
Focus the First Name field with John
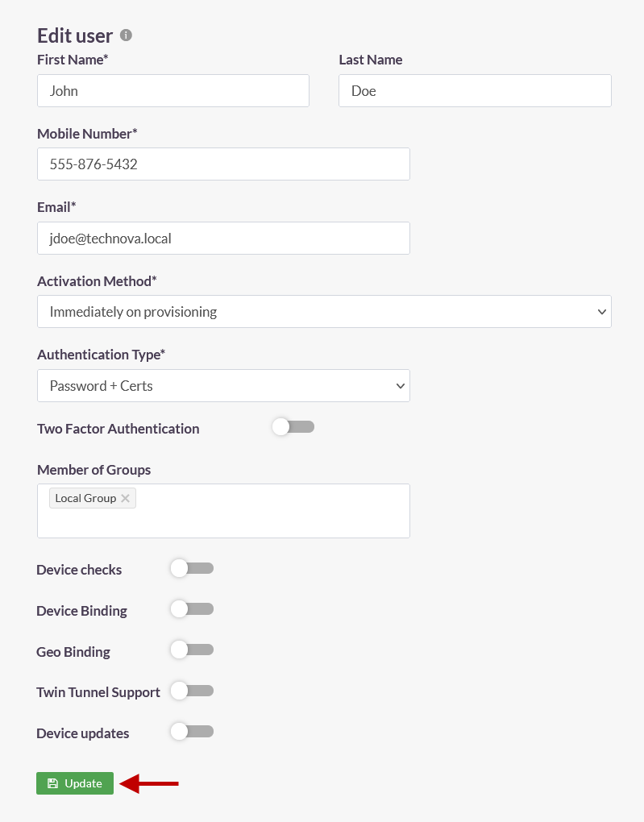point(173,91)
